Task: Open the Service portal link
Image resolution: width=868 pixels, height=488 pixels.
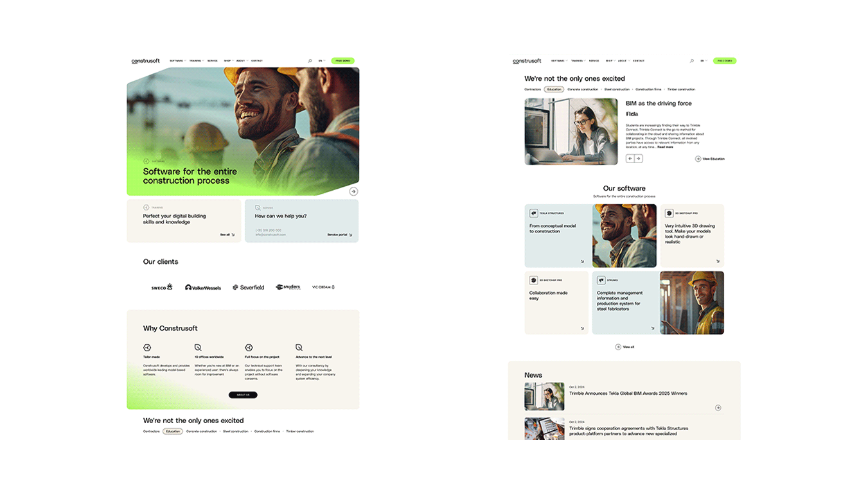Action: (x=336, y=234)
